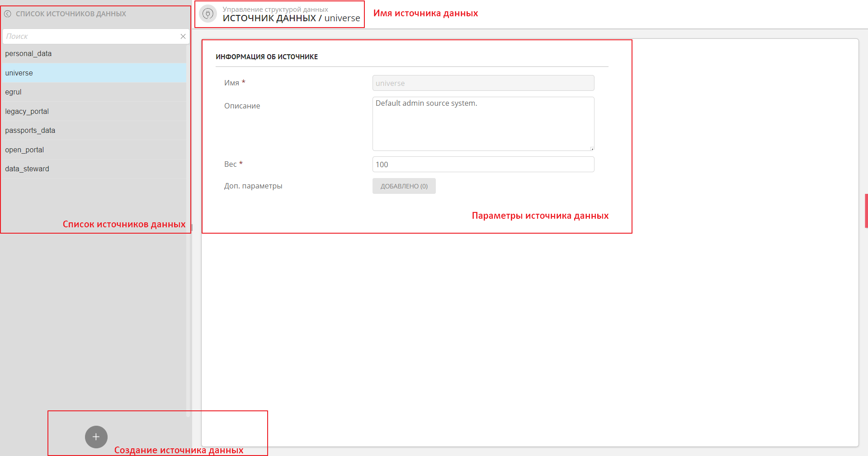This screenshot has height=456, width=868.
Task: Focus the Поиск search field
Action: coord(90,37)
